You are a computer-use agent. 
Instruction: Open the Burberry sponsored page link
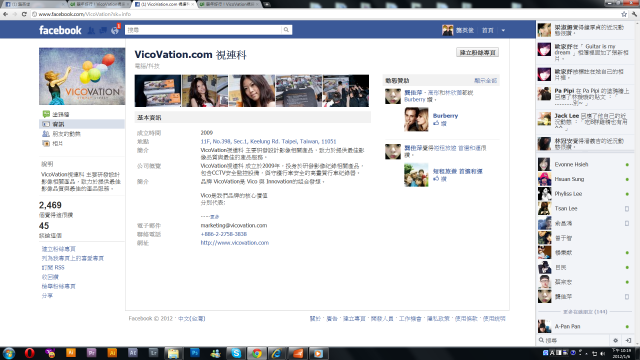point(445,116)
